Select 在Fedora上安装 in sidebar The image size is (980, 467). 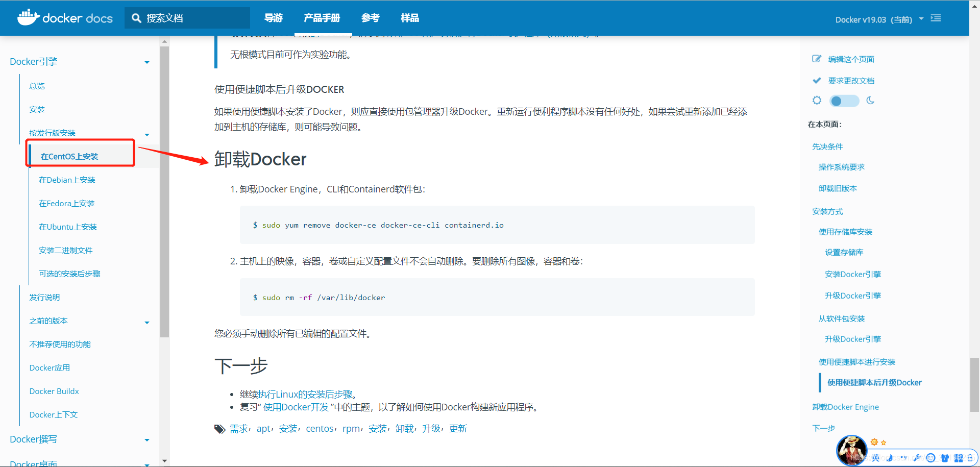pos(67,203)
